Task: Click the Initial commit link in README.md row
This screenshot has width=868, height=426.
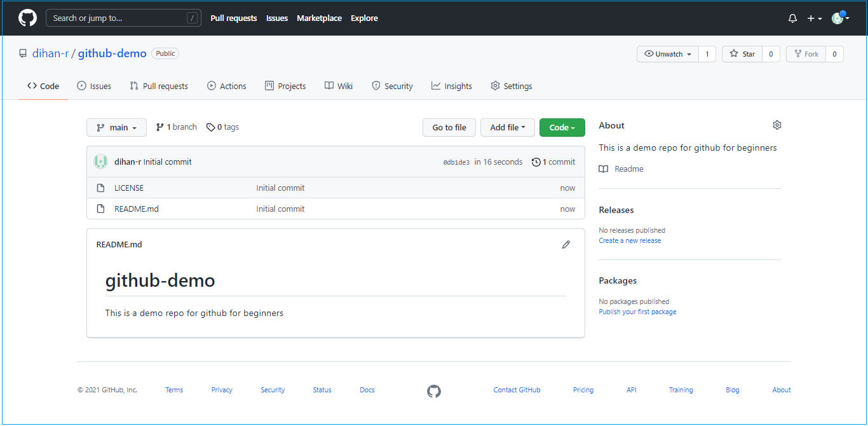Action: (280, 209)
